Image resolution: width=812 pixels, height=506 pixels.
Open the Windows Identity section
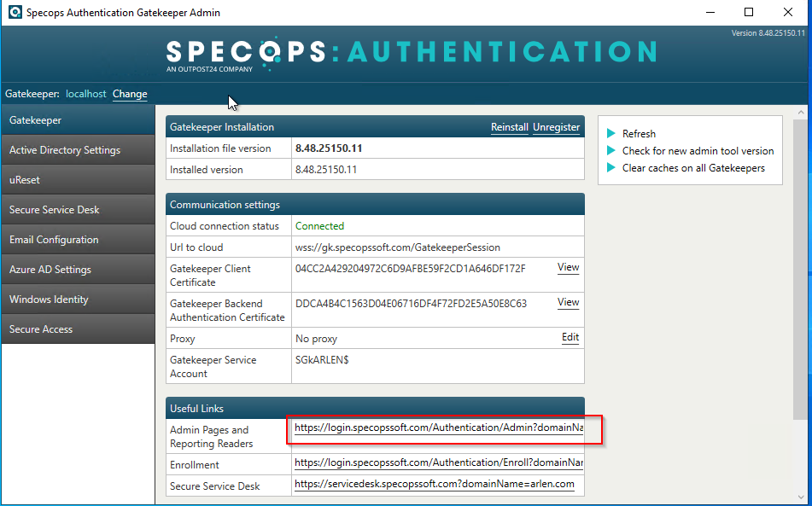[78, 299]
